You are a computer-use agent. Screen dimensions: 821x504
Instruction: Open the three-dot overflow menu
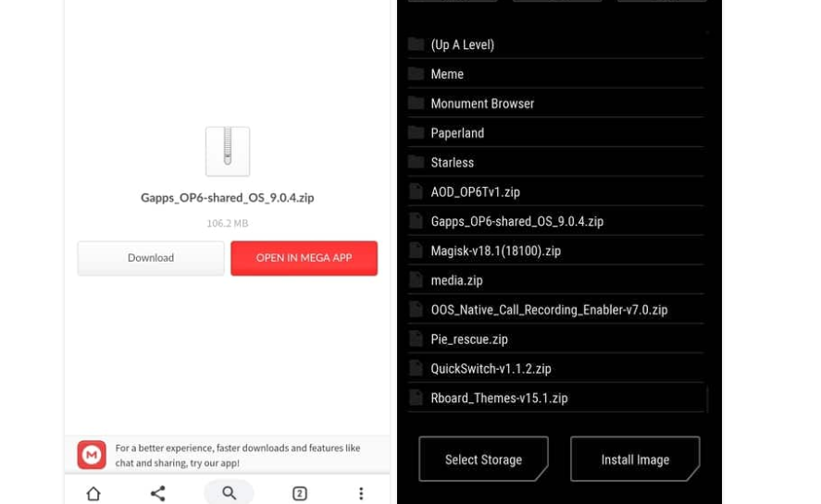361,493
